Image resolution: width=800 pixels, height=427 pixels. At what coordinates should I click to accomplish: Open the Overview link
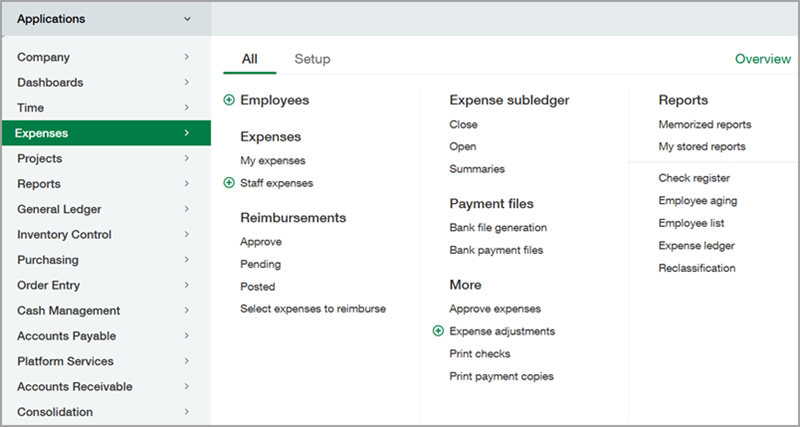click(762, 59)
